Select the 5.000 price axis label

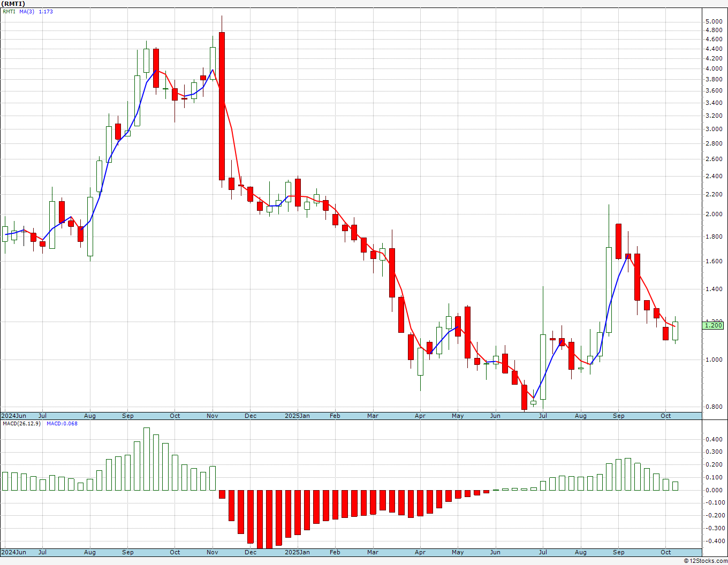(714, 21)
